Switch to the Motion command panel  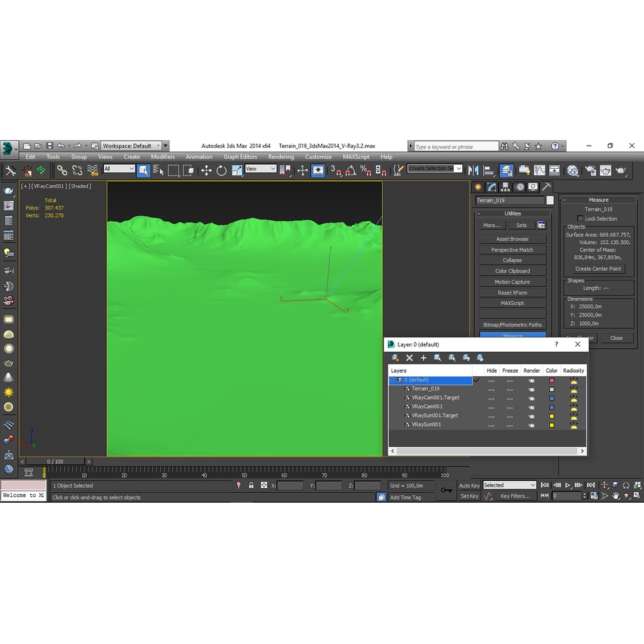(x=520, y=187)
